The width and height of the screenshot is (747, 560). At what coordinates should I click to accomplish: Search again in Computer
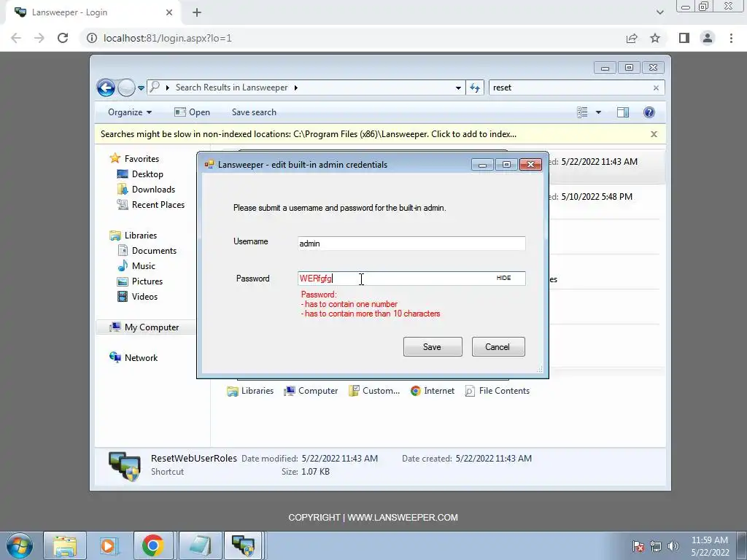click(311, 391)
